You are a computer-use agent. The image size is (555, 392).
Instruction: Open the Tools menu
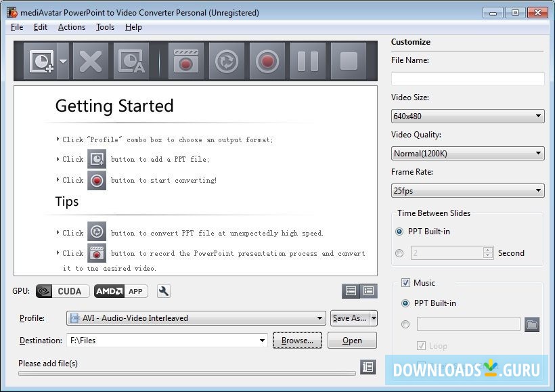pyautogui.click(x=105, y=27)
